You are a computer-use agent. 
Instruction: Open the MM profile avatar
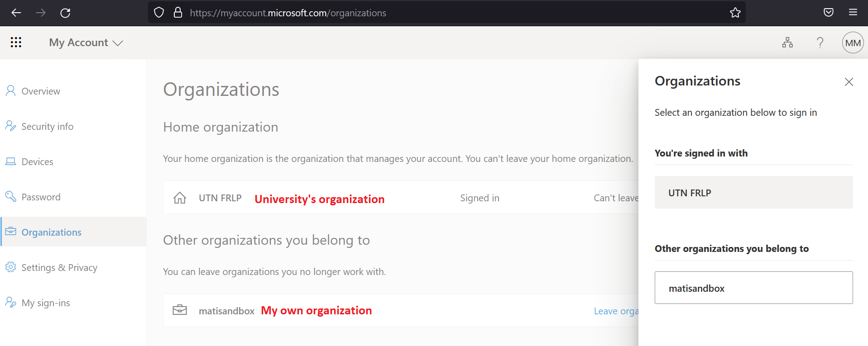point(853,43)
